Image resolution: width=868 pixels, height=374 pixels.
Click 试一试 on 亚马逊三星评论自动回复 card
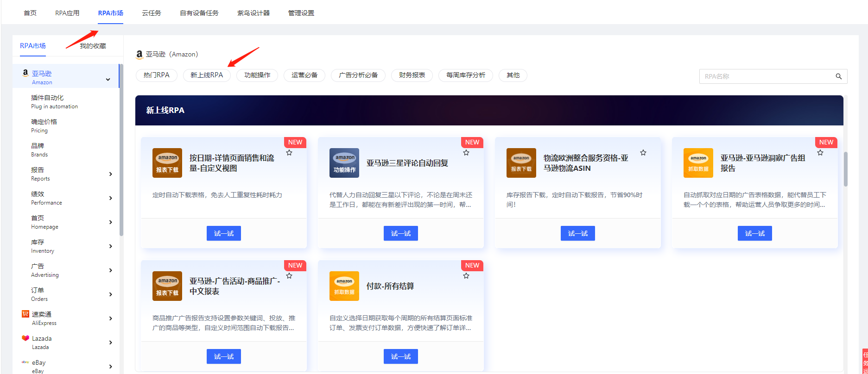(x=401, y=233)
